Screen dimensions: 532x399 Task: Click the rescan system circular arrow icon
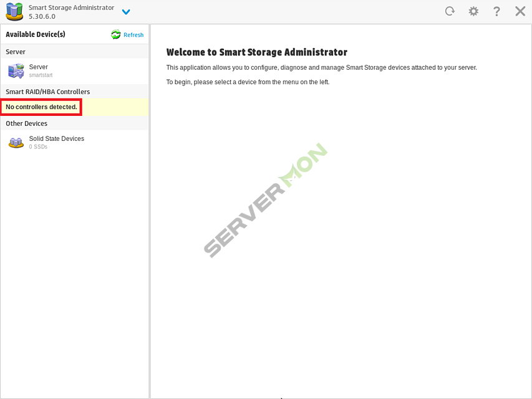point(450,11)
